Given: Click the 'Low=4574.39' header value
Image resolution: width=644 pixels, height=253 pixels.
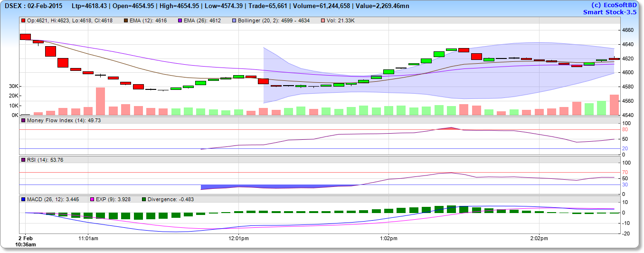Looking at the screenshot, I should 223,6.
